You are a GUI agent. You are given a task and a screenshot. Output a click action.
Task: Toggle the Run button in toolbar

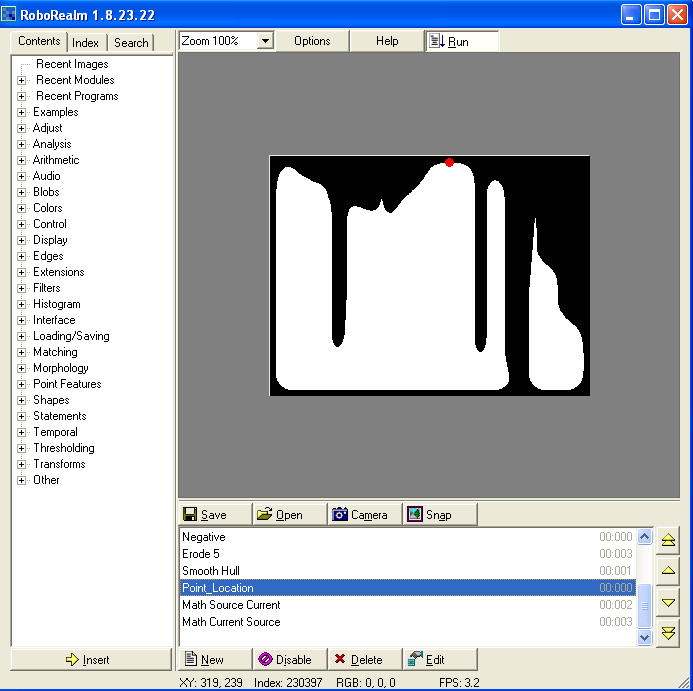(462, 41)
